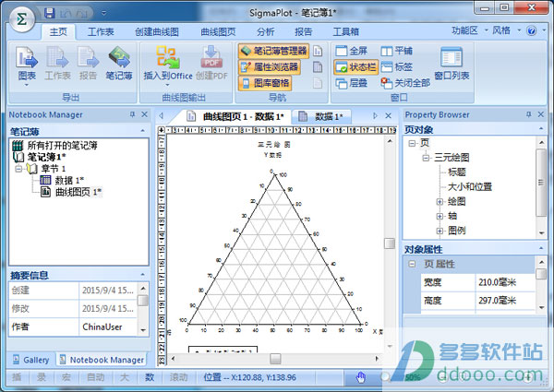Collapse 页 属性 group
The width and height of the screenshot is (554, 392).
(x=412, y=264)
